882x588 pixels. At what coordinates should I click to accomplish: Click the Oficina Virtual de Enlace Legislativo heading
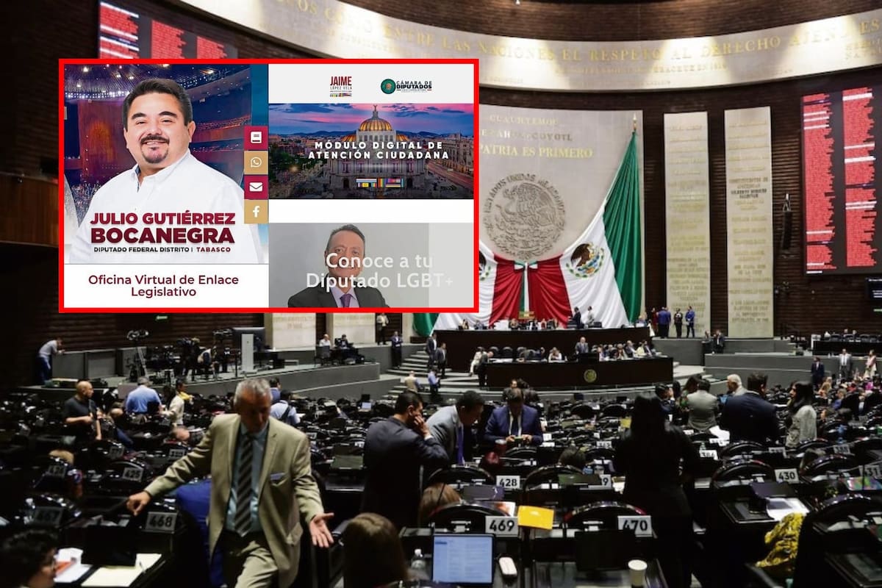pos(163,285)
